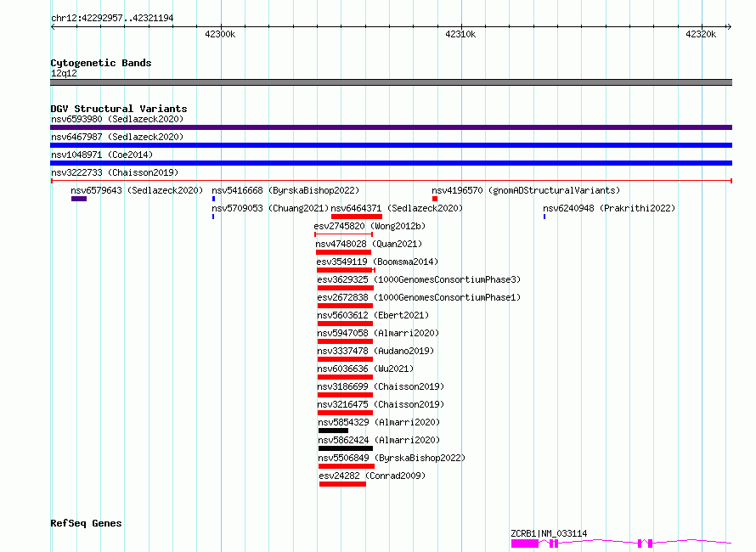Click nsv4196570 gnomADStructuralVariants label
Viewport: 756px width, 552px height.
tap(526, 190)
